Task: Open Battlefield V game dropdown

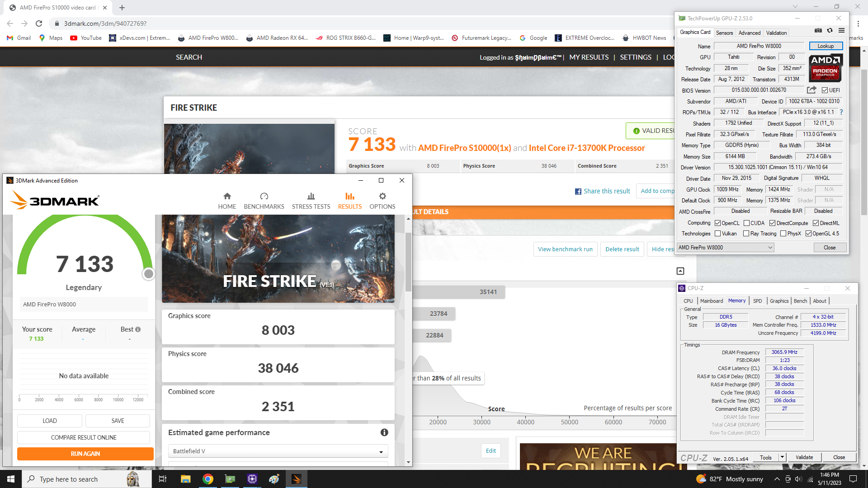Action: pos(278,451)
